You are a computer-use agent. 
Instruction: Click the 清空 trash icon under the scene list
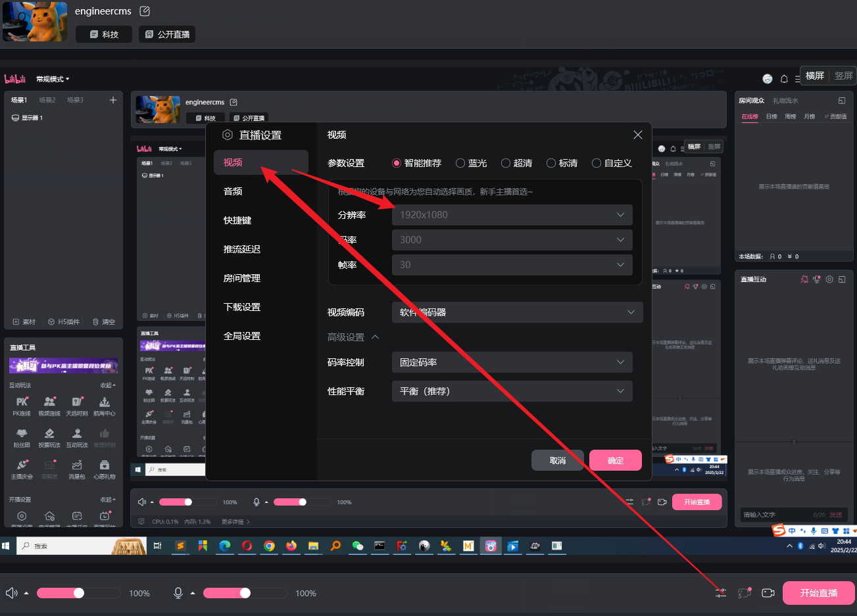click(104, 322)
